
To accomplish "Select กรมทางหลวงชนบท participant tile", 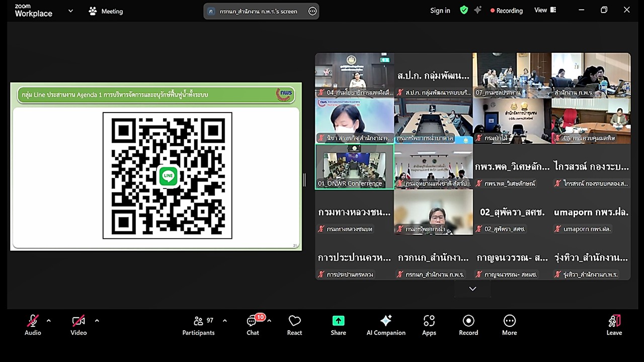I will (x=355, y=212).
